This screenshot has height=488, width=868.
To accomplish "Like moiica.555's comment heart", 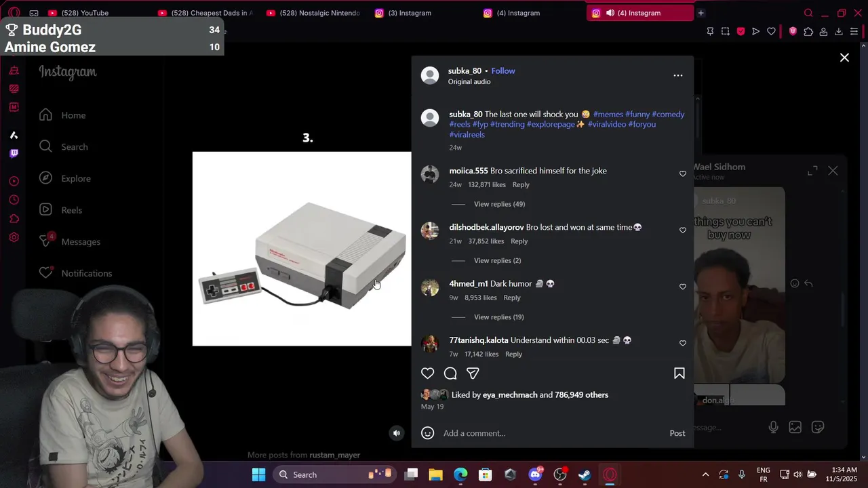I will coord(683,174).
